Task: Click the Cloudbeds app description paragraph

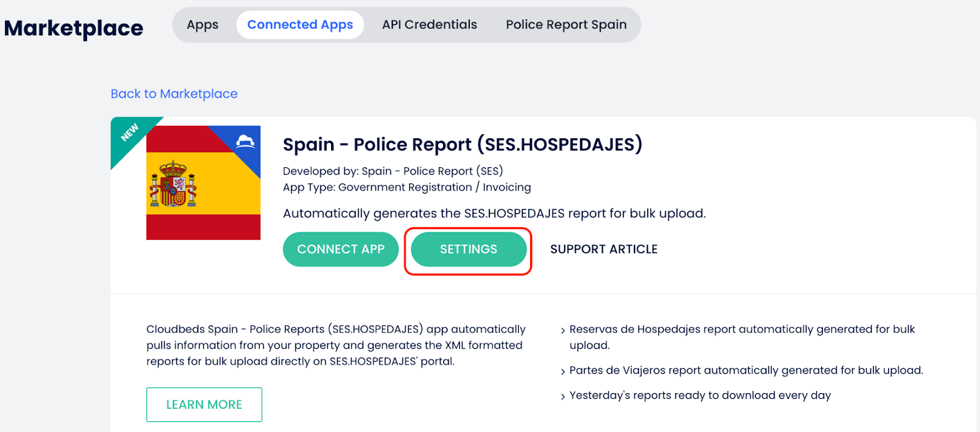Action: point(335,345)
